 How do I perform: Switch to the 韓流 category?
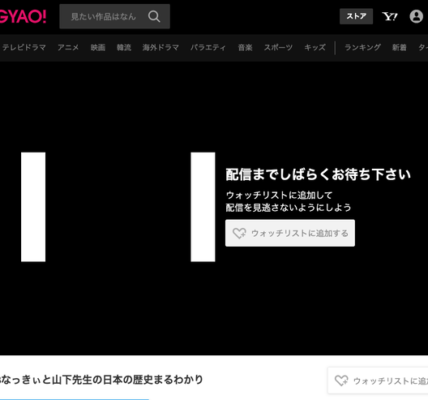[124, 48]
